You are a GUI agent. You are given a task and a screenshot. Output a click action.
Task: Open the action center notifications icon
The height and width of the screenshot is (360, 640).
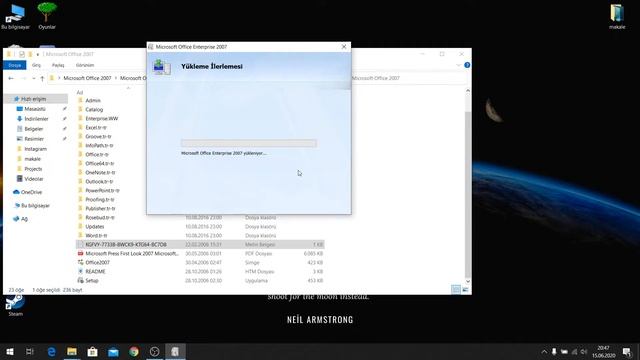point(627,351)
